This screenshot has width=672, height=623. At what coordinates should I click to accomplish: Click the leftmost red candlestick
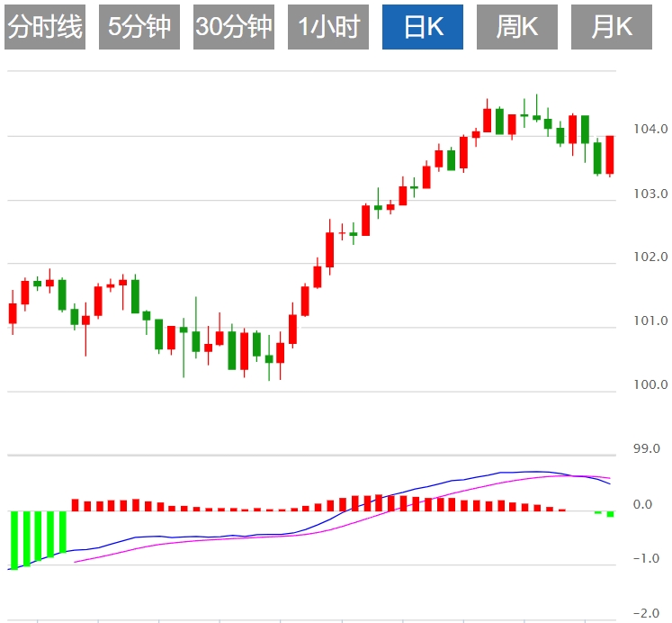[13, 313]
